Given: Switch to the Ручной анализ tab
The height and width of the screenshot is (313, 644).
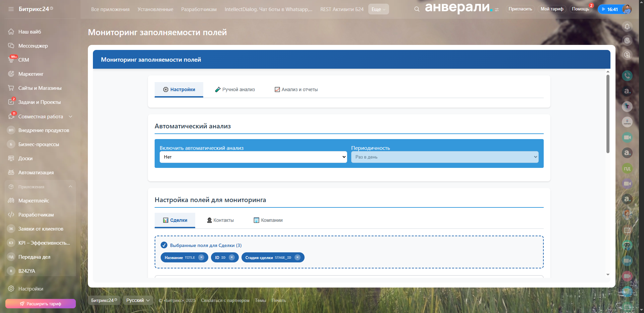Looking at the screenshot, I should tap(235, 89).
